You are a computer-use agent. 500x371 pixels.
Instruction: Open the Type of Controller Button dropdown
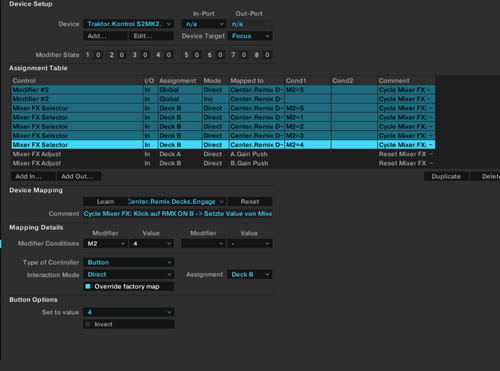(128, 262)
